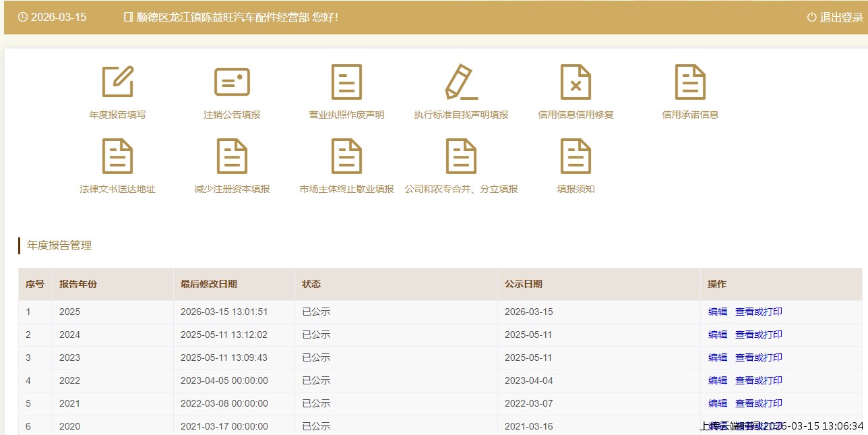
Task: Edit the 2023 annual report
Action: [718, 357]
